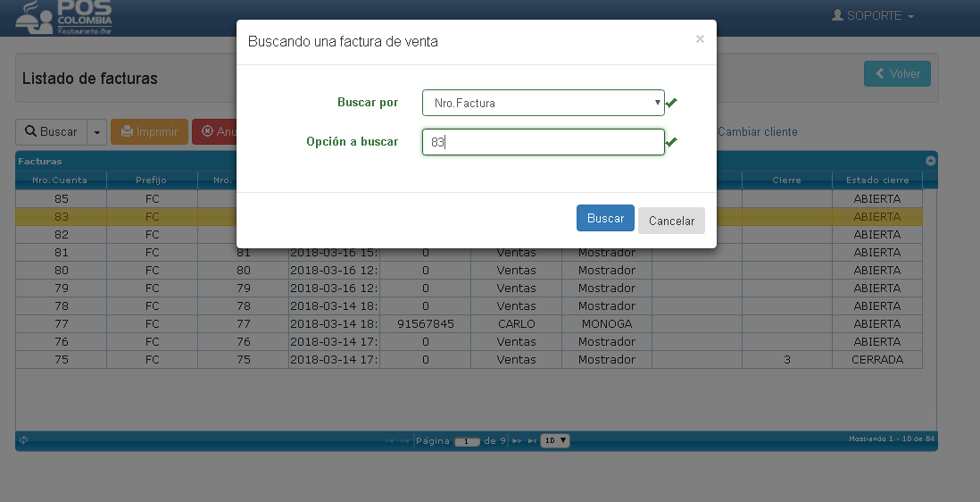Cancel the invoice search dialog
980x502 pixels.
click(671, 221)
